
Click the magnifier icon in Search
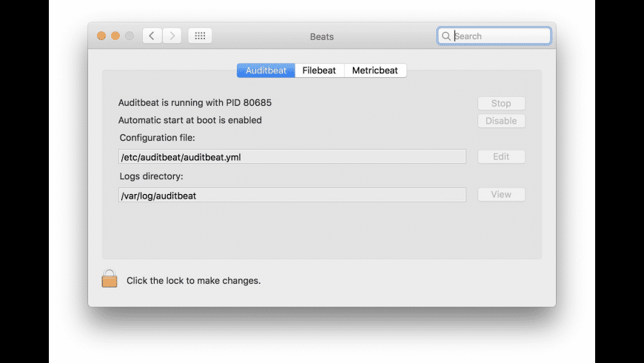pyautogui.click(x=446, y=36)
